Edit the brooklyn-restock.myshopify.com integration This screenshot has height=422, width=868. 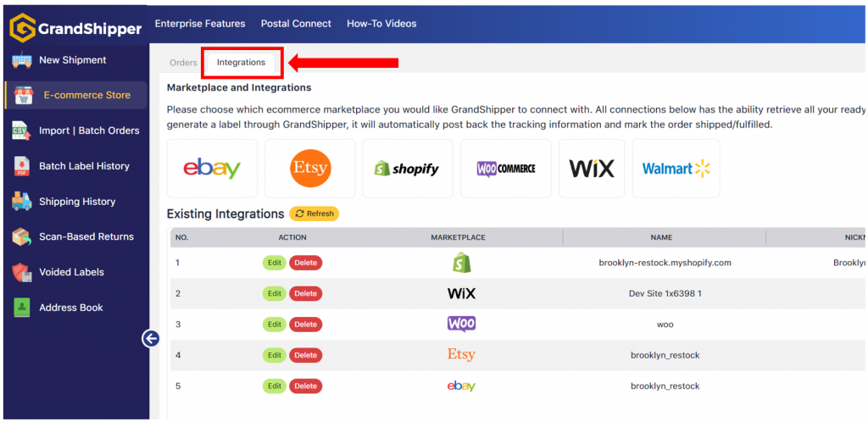pyautogui.click(x=275, y=263)
